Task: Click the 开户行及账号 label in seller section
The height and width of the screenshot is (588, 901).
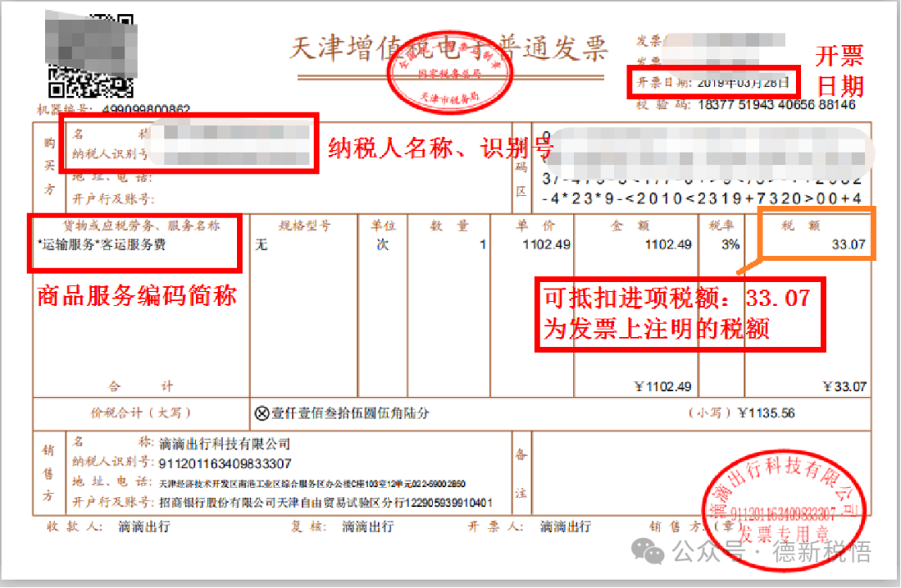Action: coord(113,502)
